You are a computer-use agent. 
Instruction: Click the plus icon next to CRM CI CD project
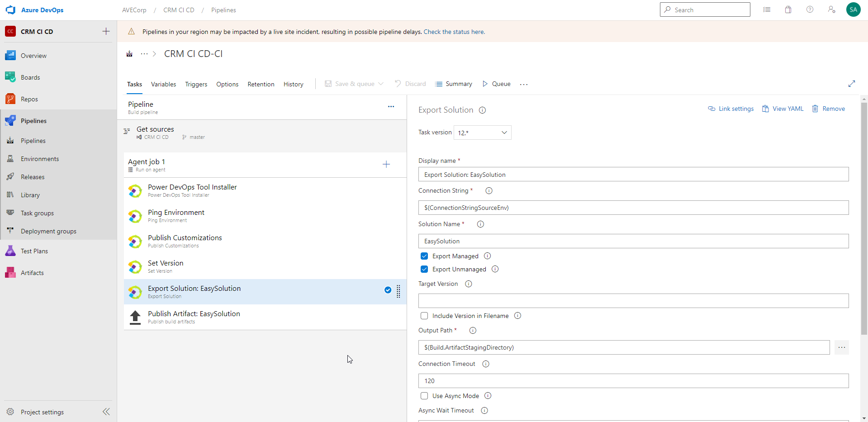tap(106, 31)
